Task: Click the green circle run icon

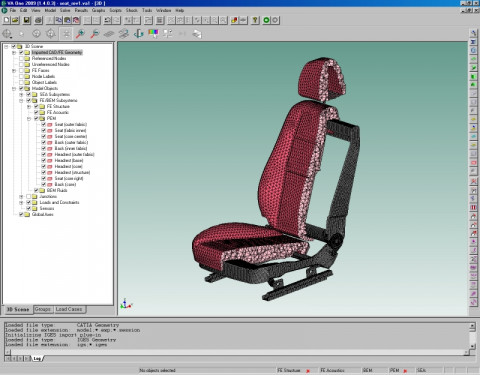Action: pyautogui.click(x=266, y=20)
